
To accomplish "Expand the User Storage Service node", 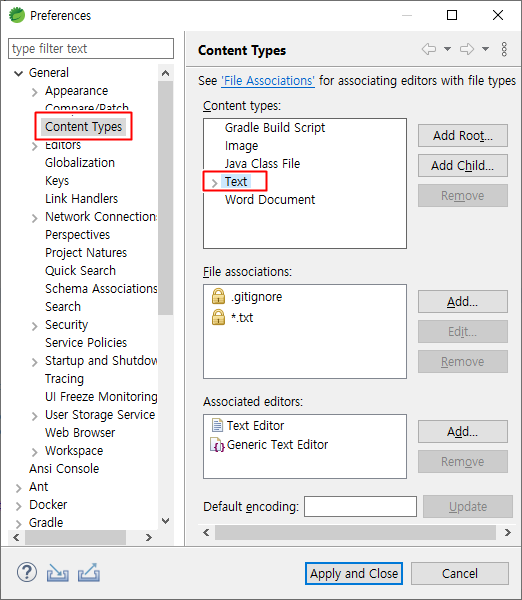I will 34,416.
